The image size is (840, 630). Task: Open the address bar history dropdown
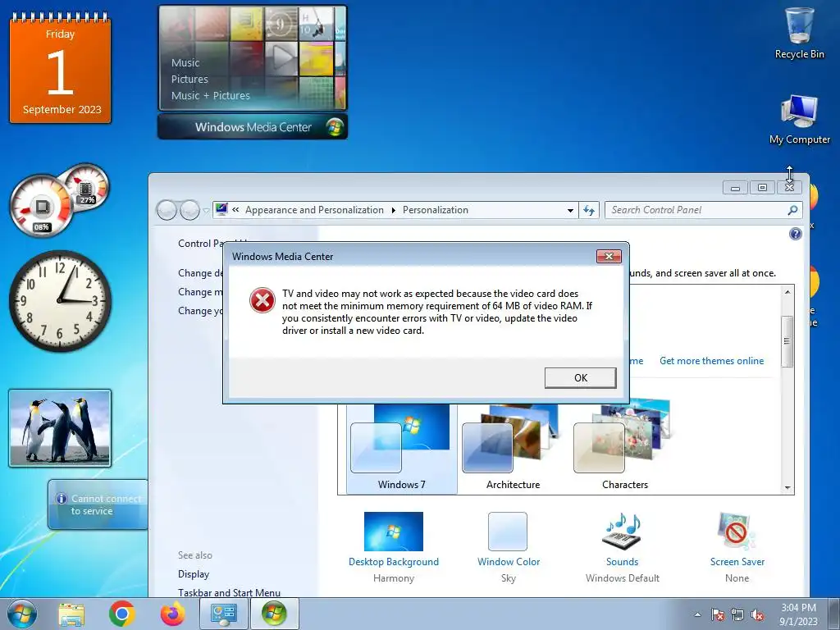coord(571,211)
